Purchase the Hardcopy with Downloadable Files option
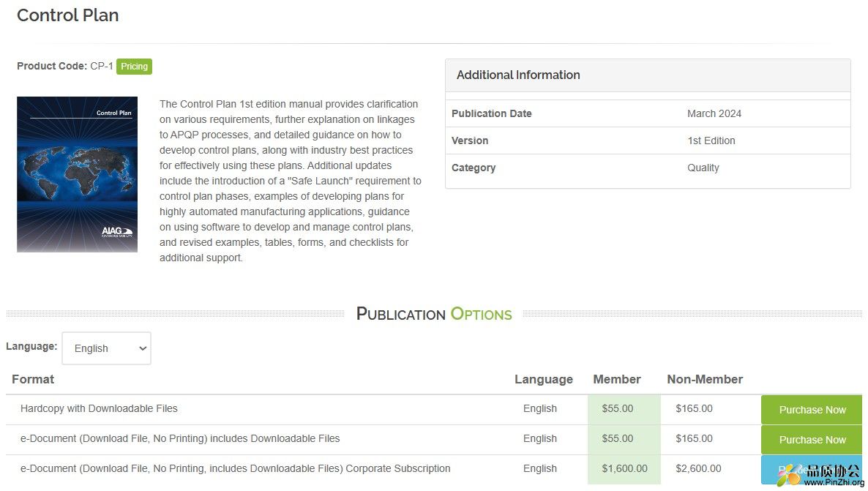This screenshot has width=868, height=491. pyautogui.click(x=812, y=410)
